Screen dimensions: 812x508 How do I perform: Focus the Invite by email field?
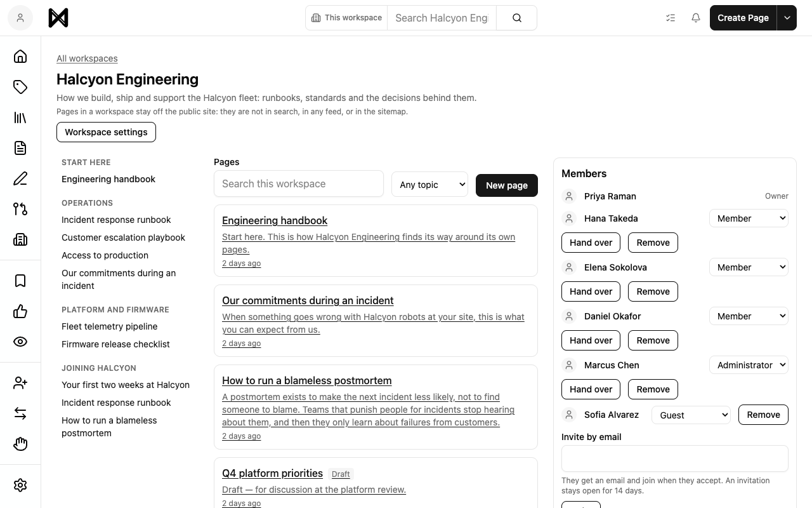(x=675, y=458)
